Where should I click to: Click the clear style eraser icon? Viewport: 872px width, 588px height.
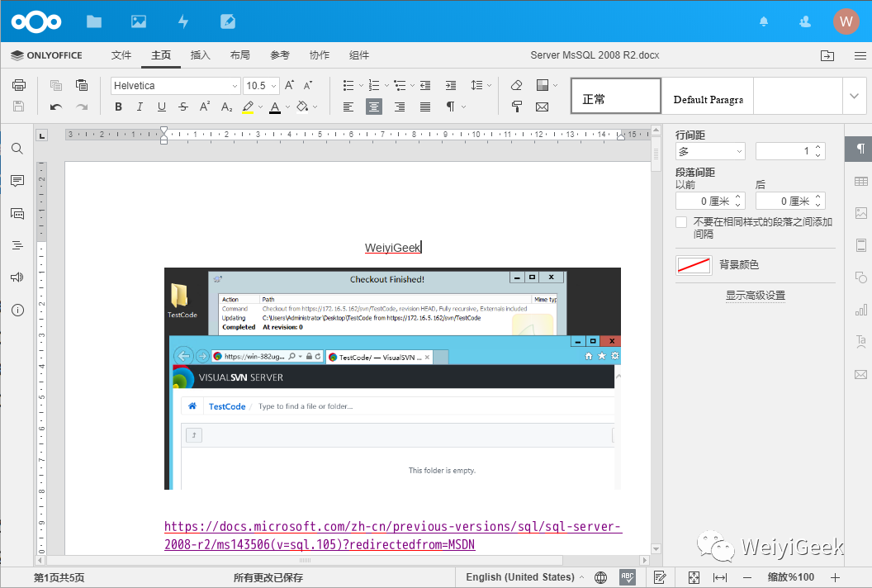[x=516, y=85]
